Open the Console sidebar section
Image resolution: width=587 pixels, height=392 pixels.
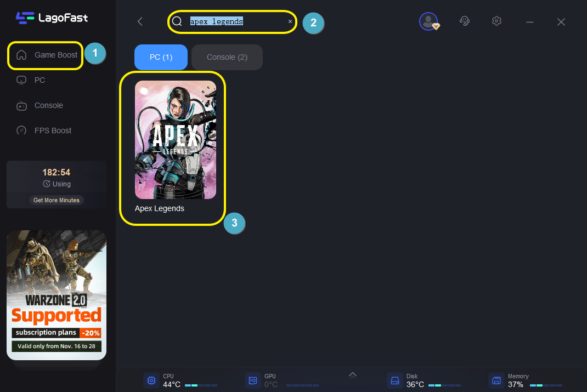(x=49, y=105)
